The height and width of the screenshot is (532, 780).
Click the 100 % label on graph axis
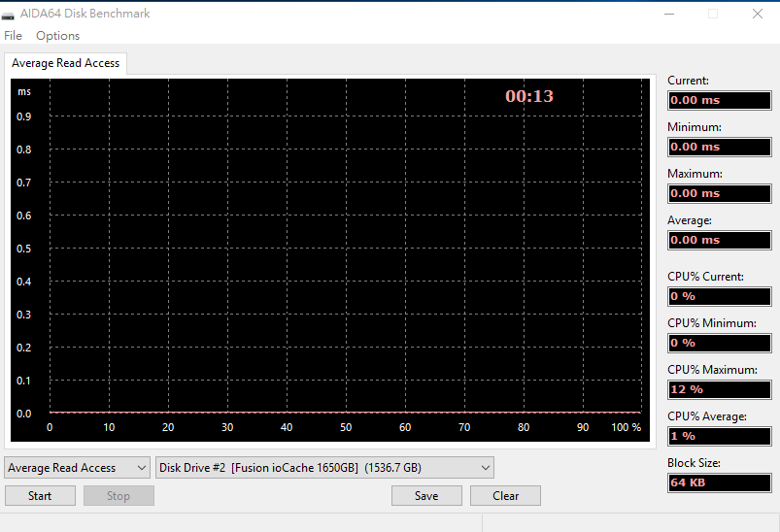(626, 427)
